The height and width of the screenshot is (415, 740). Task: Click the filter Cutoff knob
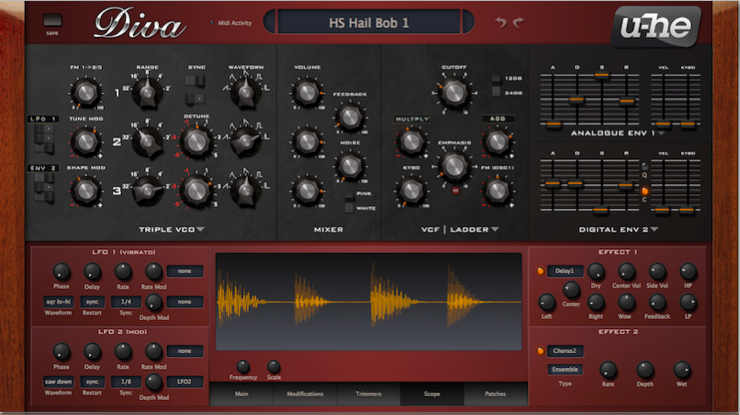click(455, 93)
